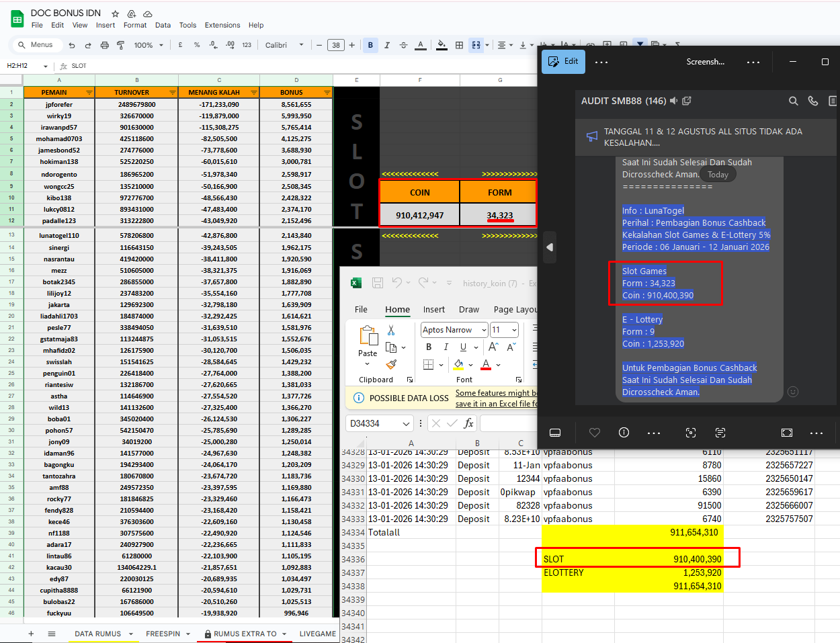Click the Cut scissors icon in Excel
This screenshot has width=840, height=643.
click(x=391, y=331)
